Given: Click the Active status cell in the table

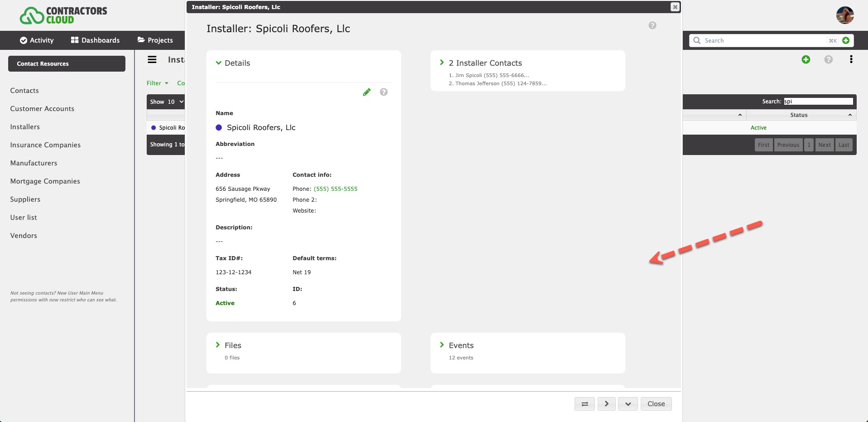Looking at the screenshot, I should pyautogui.click(x=758, y=128).
